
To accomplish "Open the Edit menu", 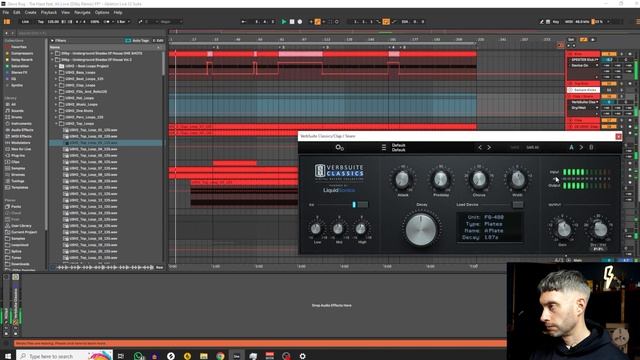I will [x=17, y=13].
